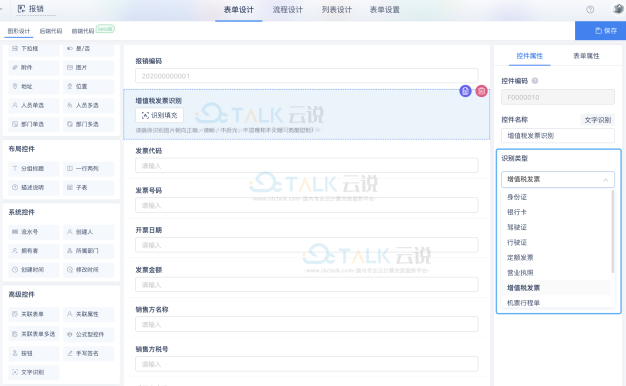Open the 图形设计 sub-tab

pyautogui.click(x=19, y=31)
